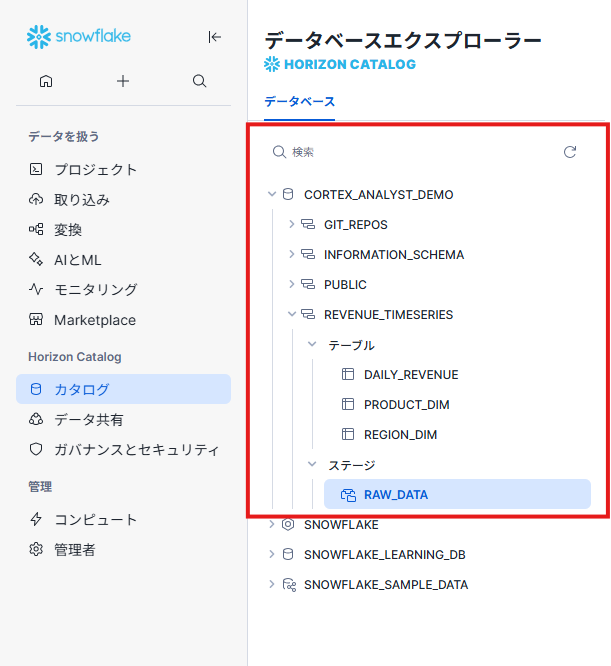Go to データ共有
This screenshot has width=611, height=666.
[x=124, y=419]
